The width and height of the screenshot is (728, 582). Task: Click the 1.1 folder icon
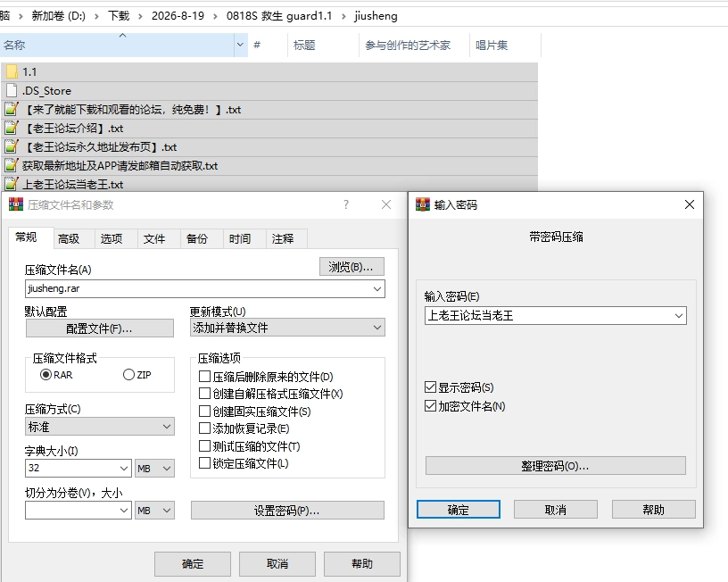pyautogui.click(x=12, y=71)
